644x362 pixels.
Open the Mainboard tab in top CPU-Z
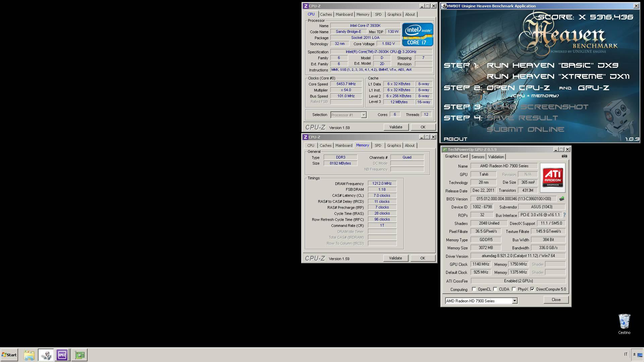[344, 14]
